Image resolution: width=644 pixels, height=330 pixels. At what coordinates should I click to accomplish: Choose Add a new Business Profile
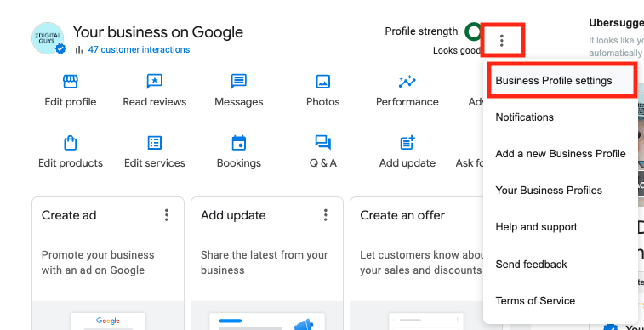coord(561,153)
